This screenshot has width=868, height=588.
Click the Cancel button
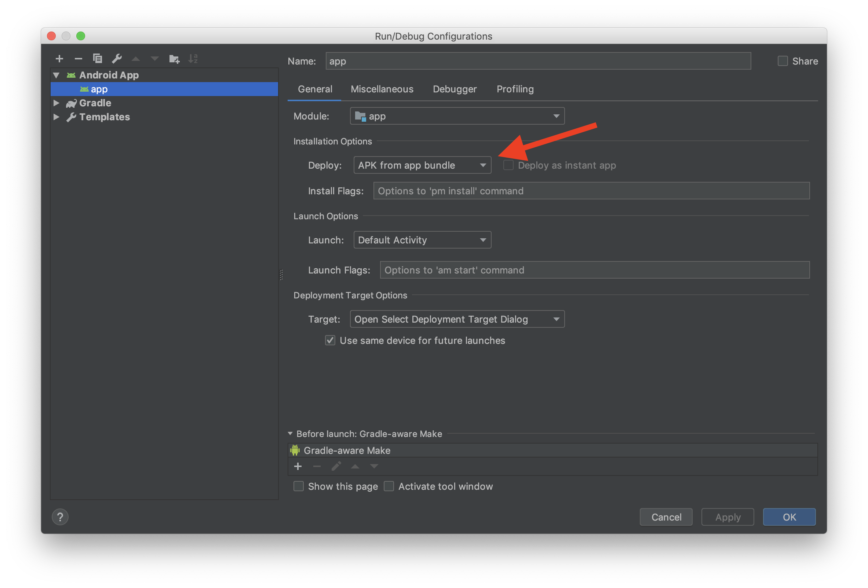(x=666, y=518)
